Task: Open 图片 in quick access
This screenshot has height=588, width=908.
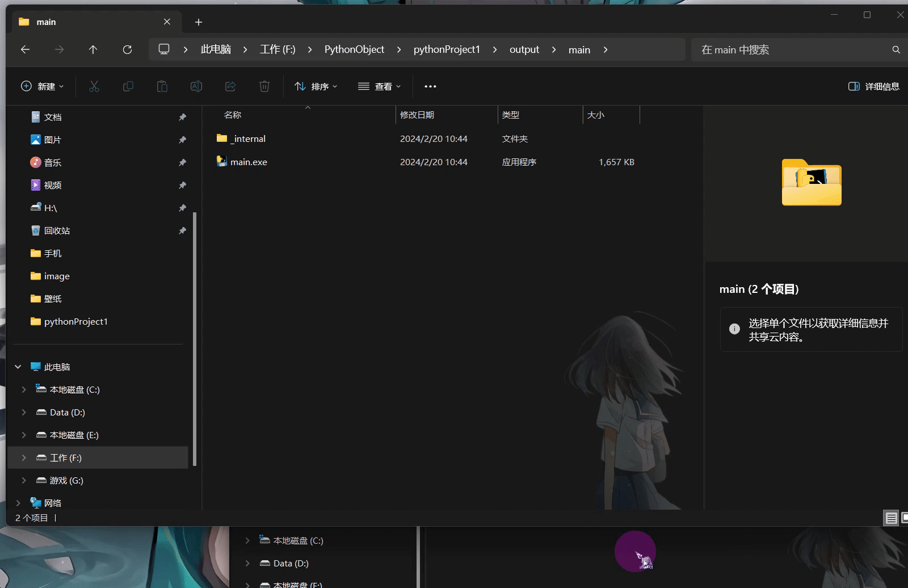Action: click(x=53, y=140)
